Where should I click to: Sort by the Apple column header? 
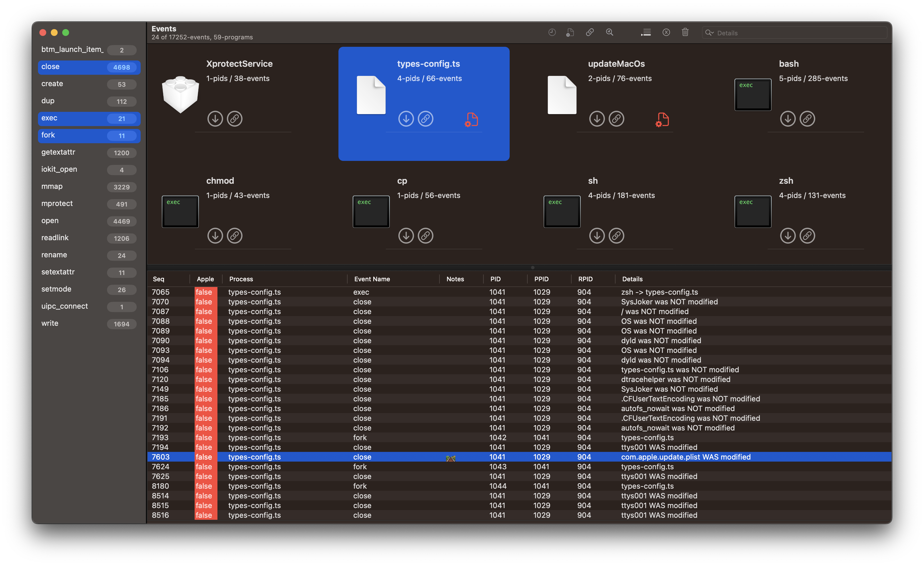[205, 279]
